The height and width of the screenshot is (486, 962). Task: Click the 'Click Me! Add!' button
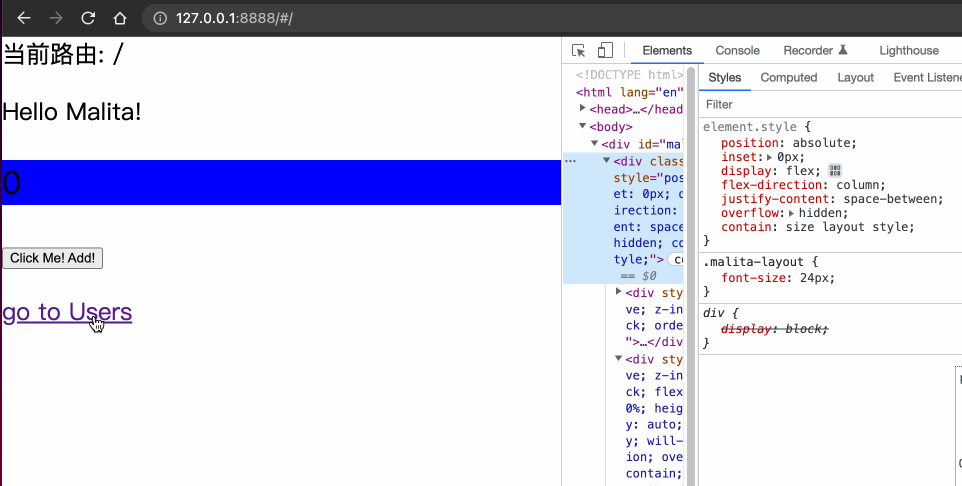coord(52,258)
